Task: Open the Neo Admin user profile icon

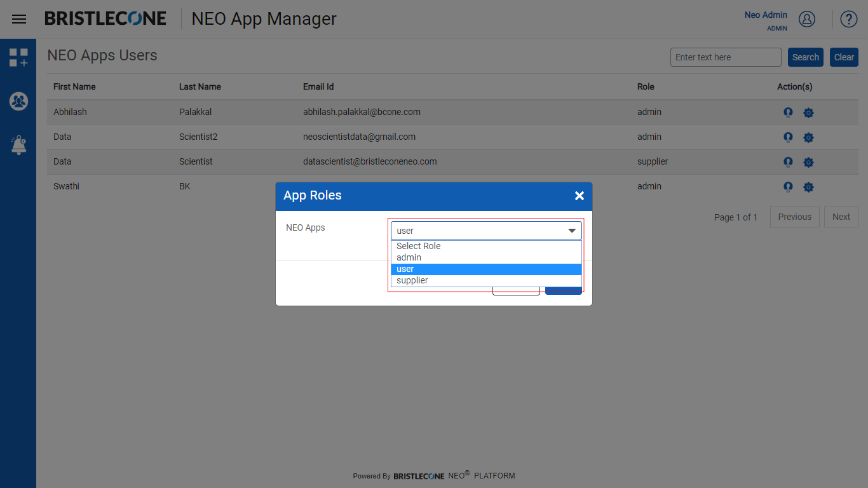Action: (807, 19)
